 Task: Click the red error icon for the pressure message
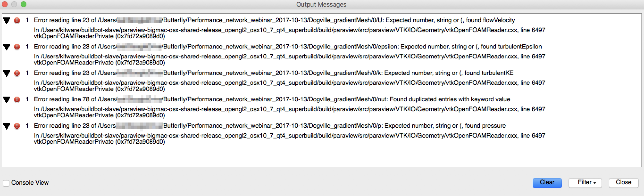(17, 126)
